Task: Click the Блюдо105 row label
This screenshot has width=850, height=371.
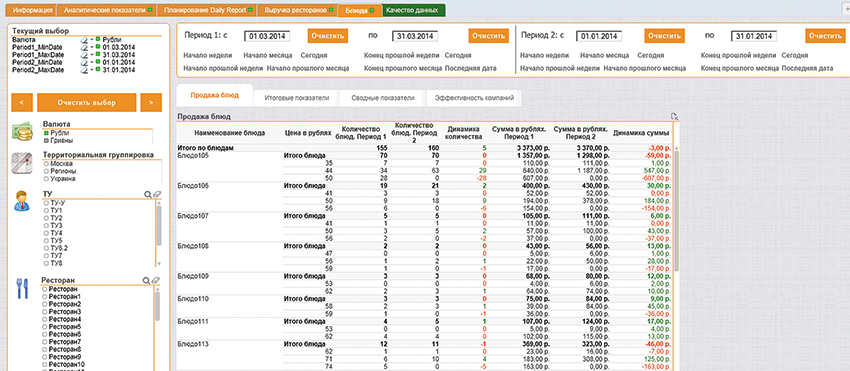Action: [194, 155]
